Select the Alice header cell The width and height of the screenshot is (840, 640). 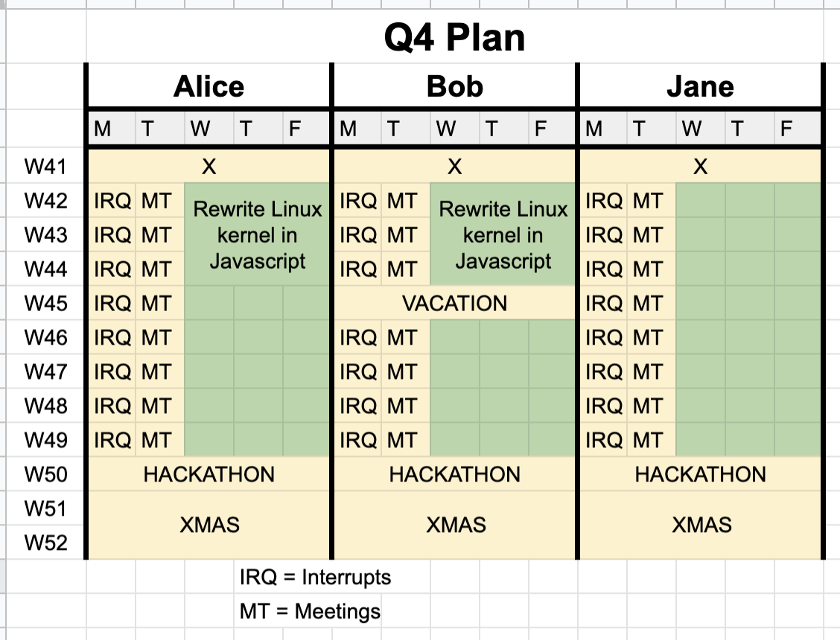(x=209, y=86)
